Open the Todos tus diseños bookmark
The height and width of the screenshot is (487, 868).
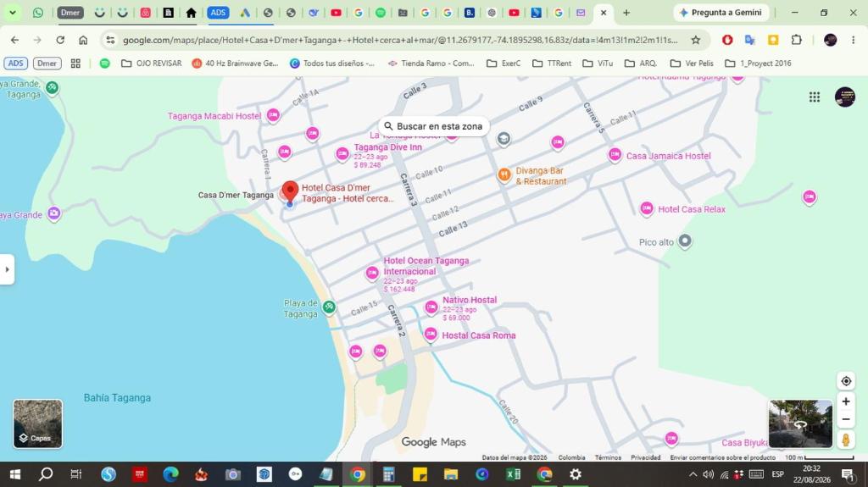pos(332,64)
